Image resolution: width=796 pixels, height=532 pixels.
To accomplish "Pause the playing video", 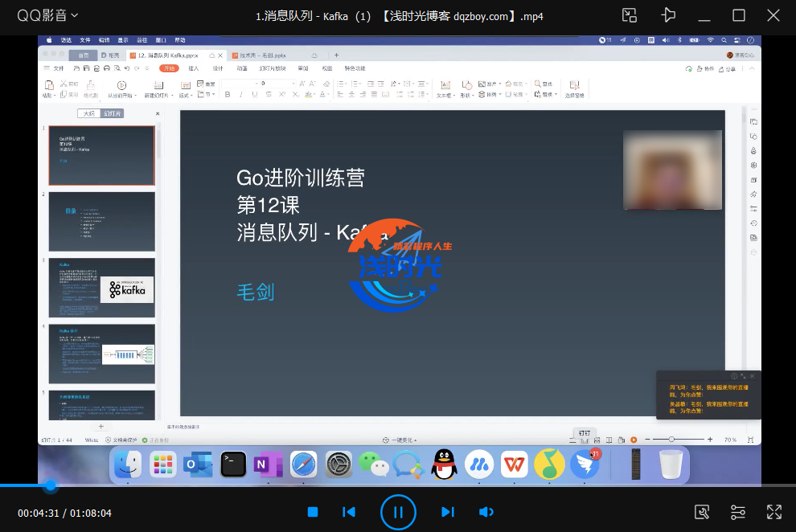I will tap(398, 512).
